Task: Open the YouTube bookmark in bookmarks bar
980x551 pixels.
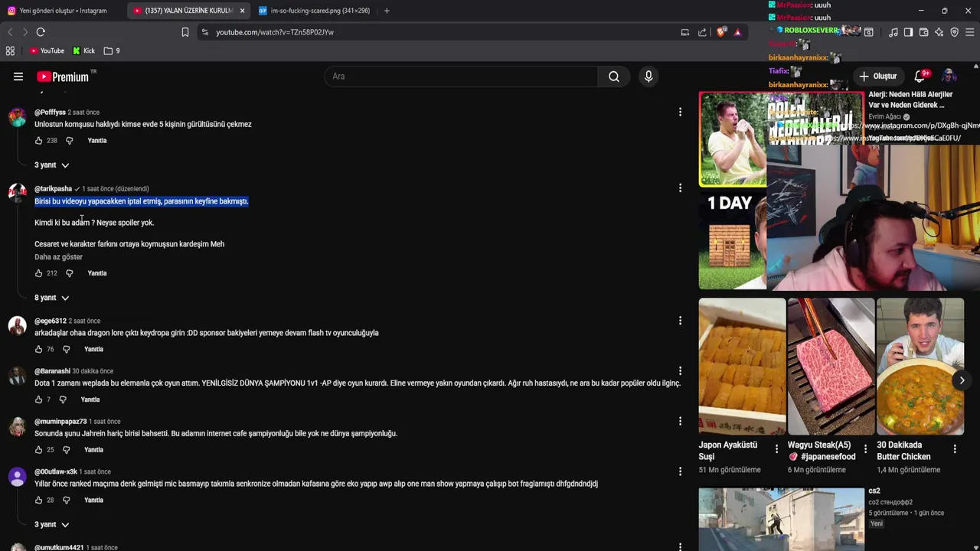Action: 47,51
